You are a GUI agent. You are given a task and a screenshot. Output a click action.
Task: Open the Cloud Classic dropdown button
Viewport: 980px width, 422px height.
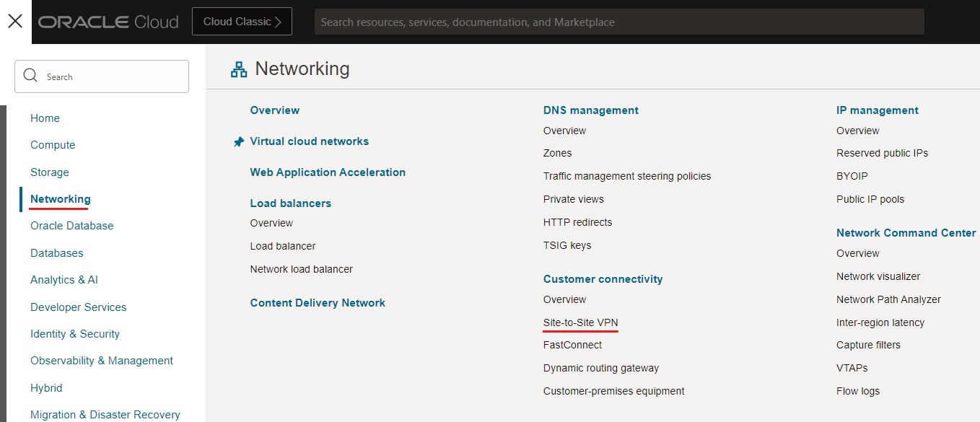pyautogui.click(x=242, y=22)
